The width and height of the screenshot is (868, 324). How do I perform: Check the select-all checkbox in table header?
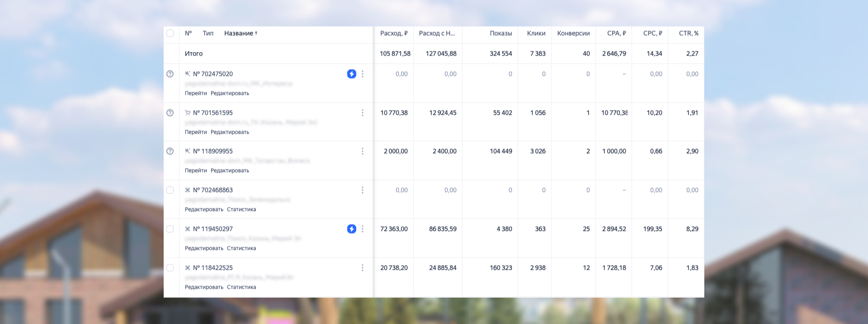pyautogui.click(x=170, y=33)
